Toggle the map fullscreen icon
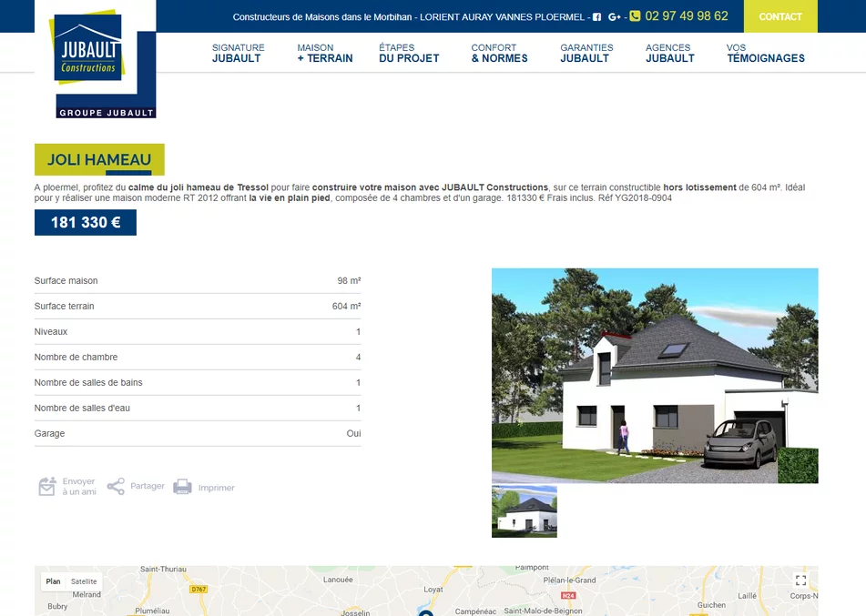Image resolution: width=866 pixels, height=616 pixels. pos(800,581)
